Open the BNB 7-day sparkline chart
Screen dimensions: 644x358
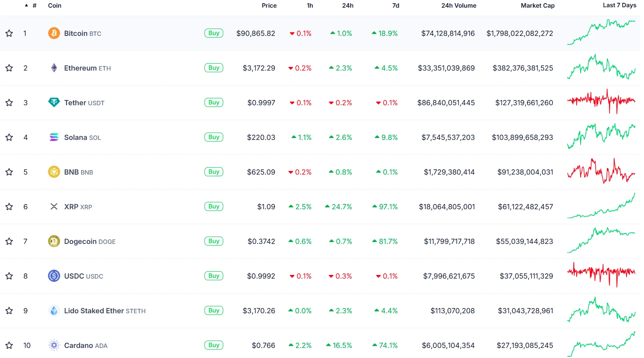click(x=601, y=171)
